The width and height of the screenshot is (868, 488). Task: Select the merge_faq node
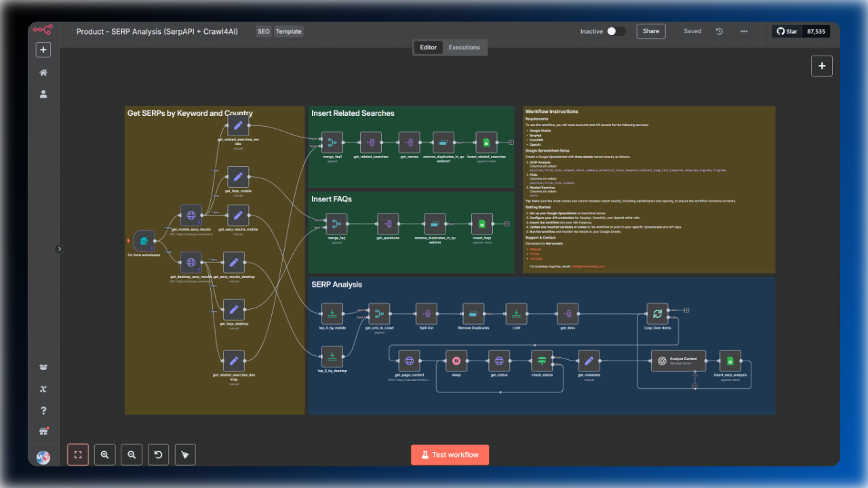coord(336,224)
